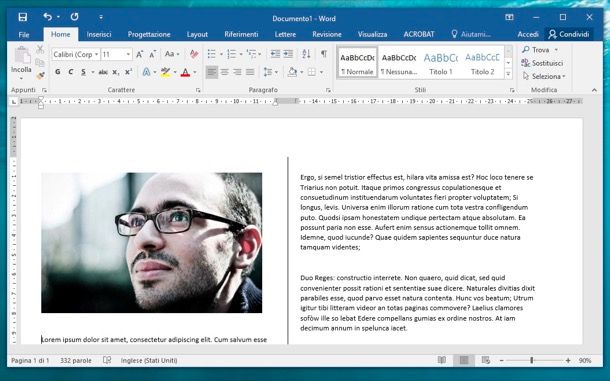This screenshot has height=381, width=610.
Task: Toggle underline with the S button
Action: coord(83,72)
